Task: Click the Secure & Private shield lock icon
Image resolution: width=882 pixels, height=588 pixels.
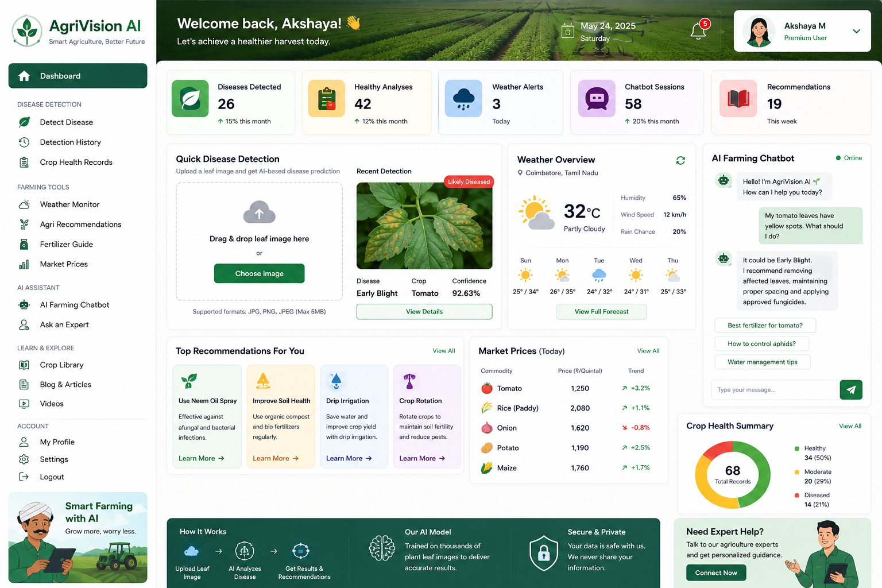Action: [544, 553]
